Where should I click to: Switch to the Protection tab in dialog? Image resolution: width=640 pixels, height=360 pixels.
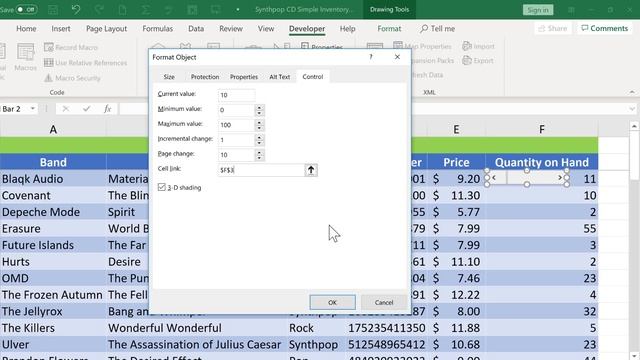coord(205,77)
